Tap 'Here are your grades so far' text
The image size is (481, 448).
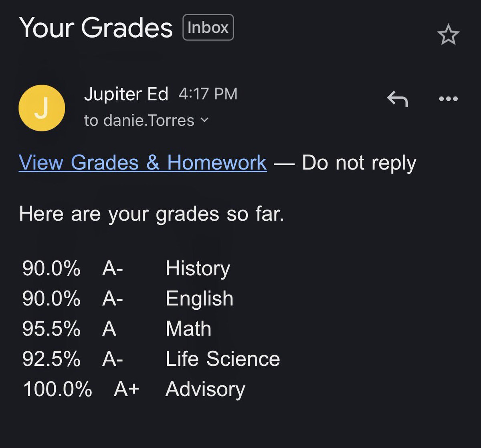click(x=152, y=214)
